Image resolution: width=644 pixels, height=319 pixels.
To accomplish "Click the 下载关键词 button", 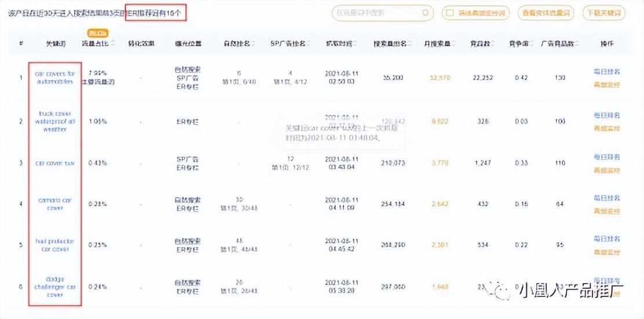I will pos(603,13).
